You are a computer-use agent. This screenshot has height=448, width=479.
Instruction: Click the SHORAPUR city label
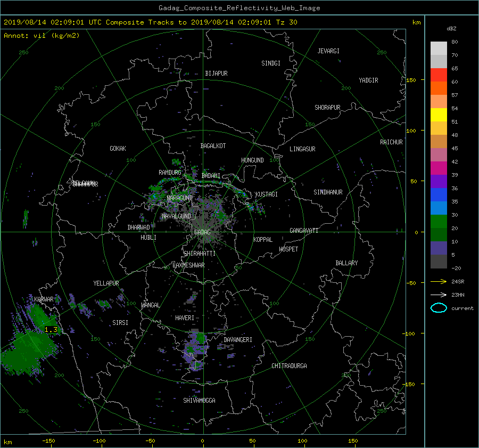327,108
